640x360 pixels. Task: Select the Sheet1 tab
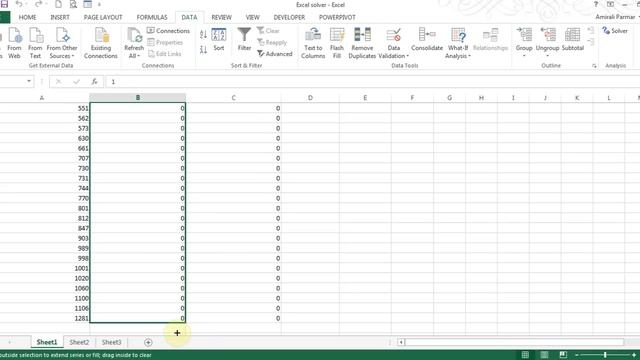tap(47, 342)
